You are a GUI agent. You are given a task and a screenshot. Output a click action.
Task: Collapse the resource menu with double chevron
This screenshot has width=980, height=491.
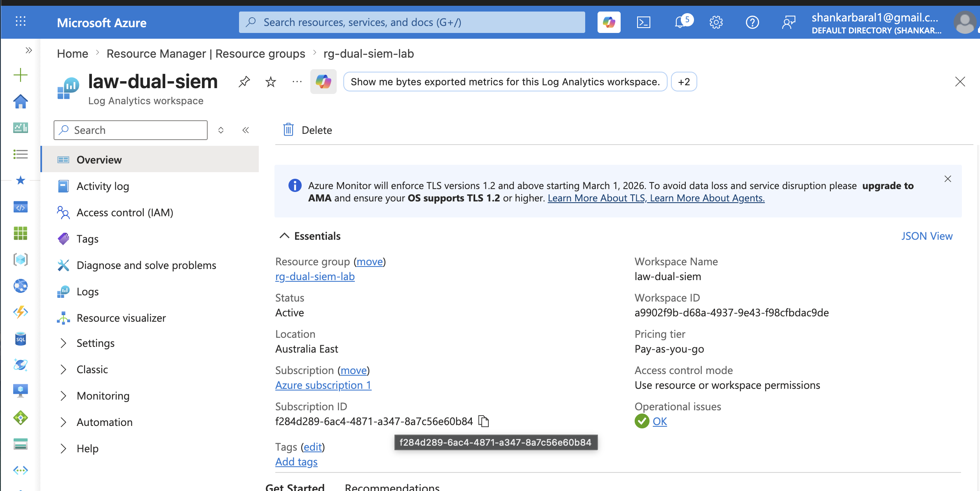(246, 130)
